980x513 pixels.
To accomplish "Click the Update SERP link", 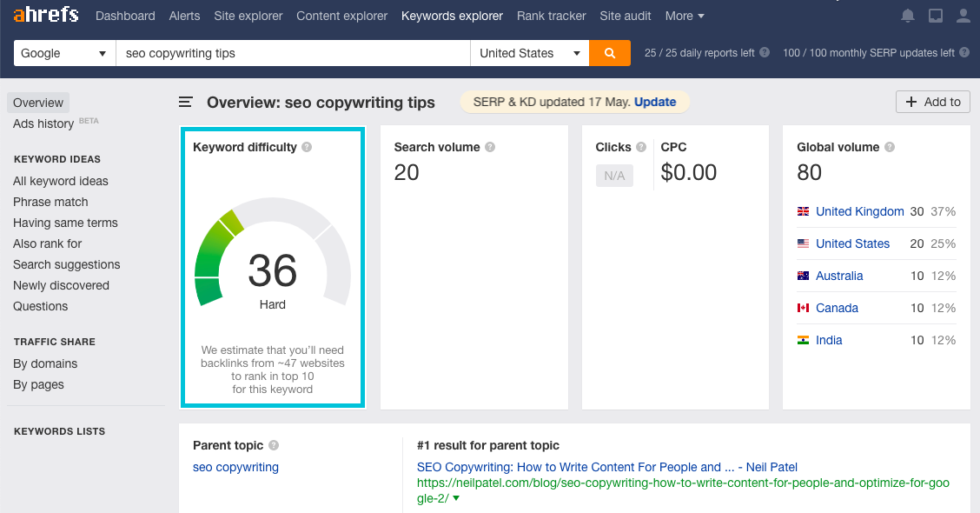I will 655,102.
